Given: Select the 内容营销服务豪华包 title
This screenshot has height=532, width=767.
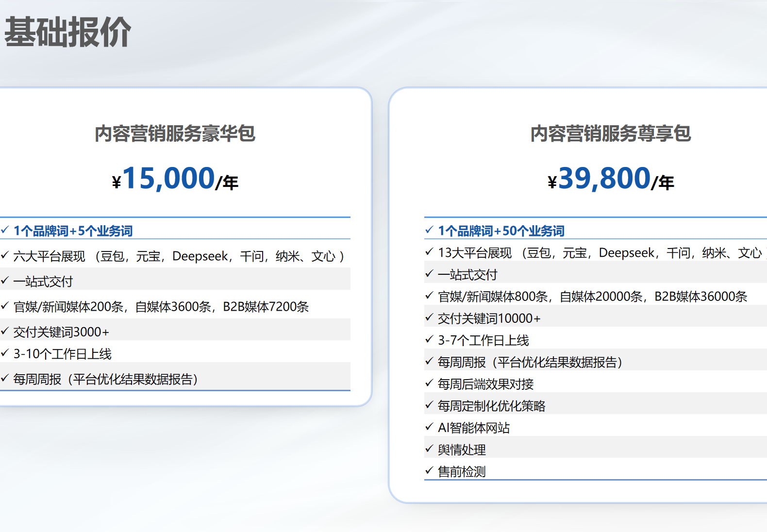Looking at the screenshot, I should (175, 133).
